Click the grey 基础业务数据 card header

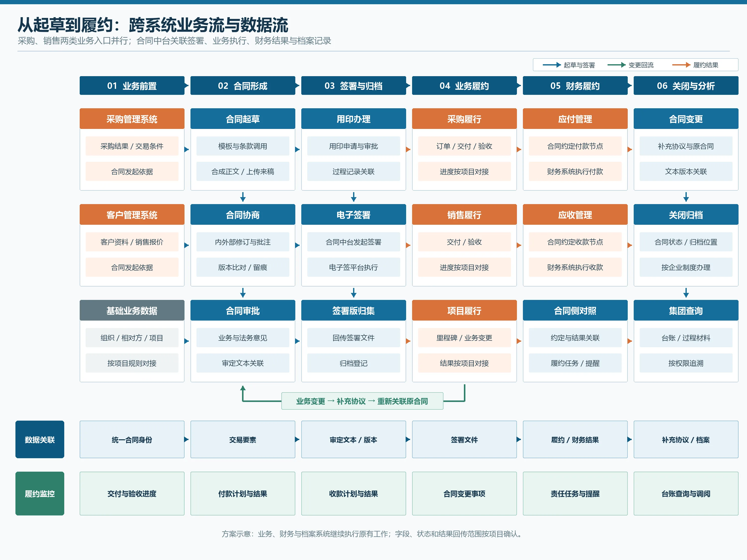point(132,311)
